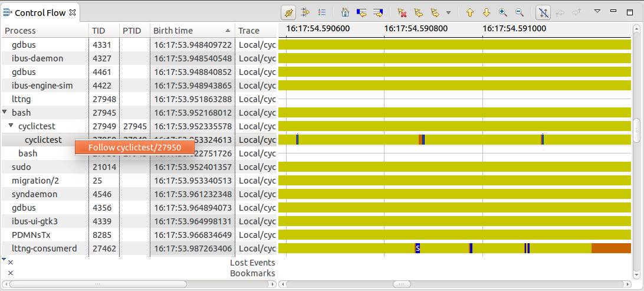
Task: Open the View Menu triangle dropdown
Action: click(x=597, y=11)
